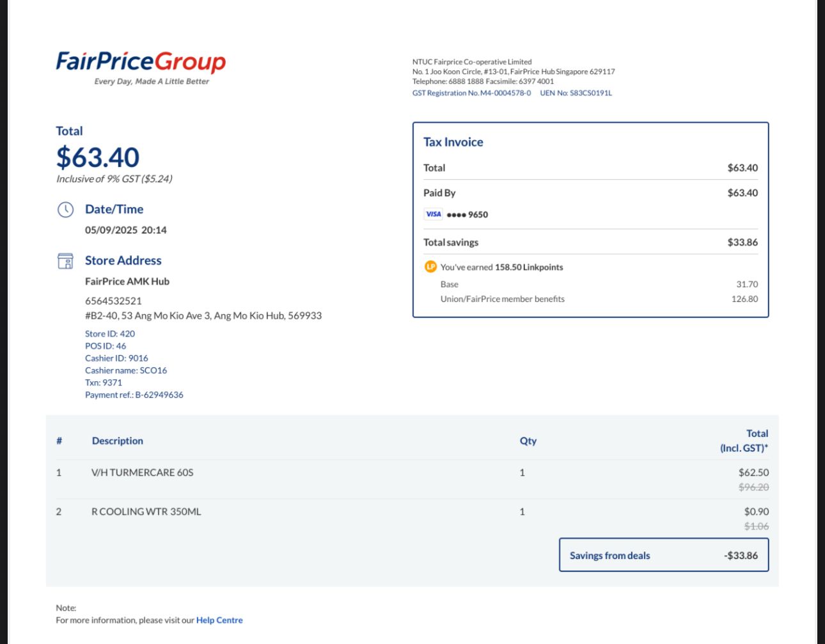
Task: Select the $63.40 amount in the Paid By row
Action: point(742,193)
